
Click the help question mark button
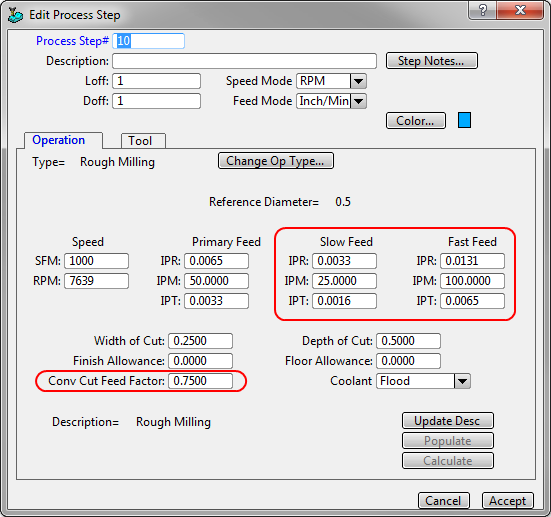point(483,10)
